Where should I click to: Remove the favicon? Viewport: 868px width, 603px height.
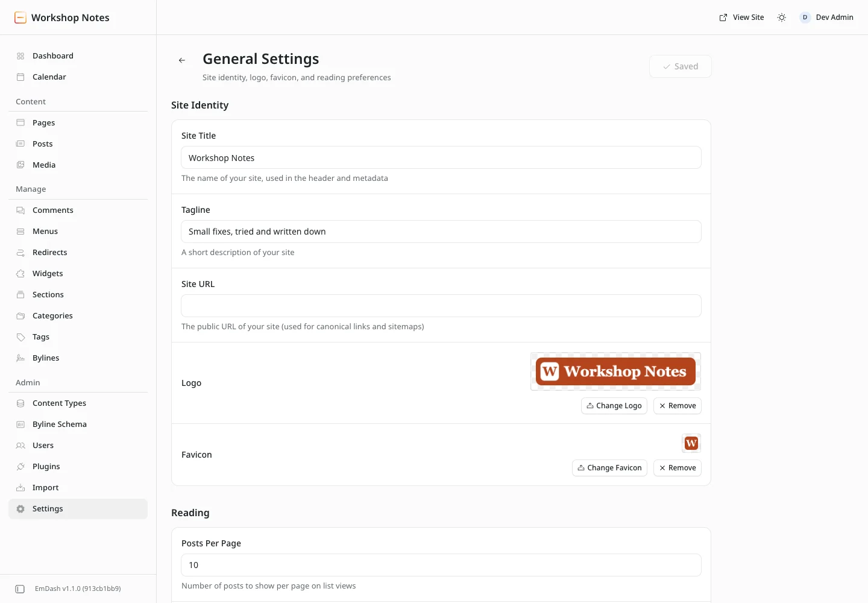point(678,468)
